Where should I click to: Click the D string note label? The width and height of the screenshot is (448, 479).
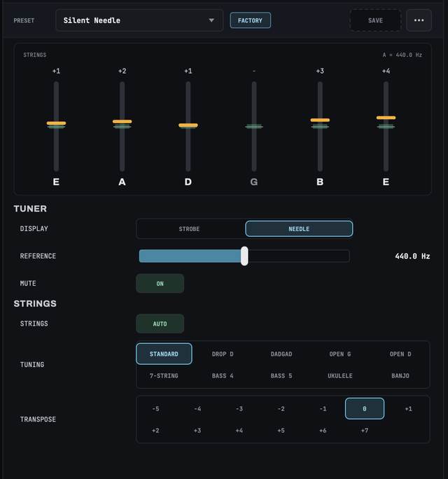(x=188, y=182)
